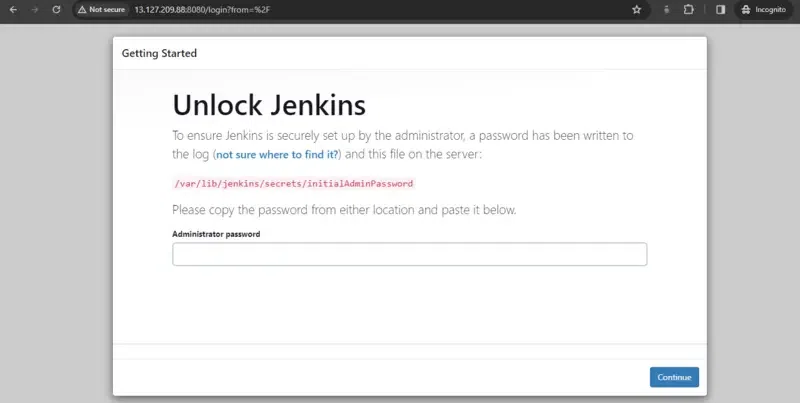Select the URL in the address bar
The image size is (800, 403).
click(x=200, y=9)
